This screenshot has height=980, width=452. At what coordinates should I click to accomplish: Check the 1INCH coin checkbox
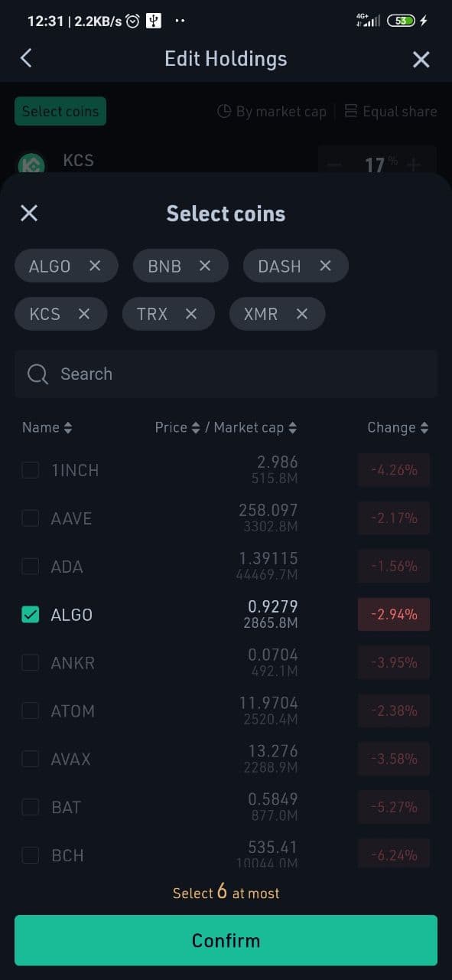(x=31, y=469)
